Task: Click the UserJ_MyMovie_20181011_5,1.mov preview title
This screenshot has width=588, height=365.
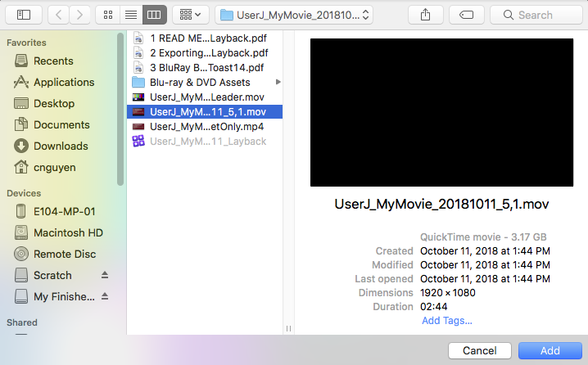Action: pos(441,205)
